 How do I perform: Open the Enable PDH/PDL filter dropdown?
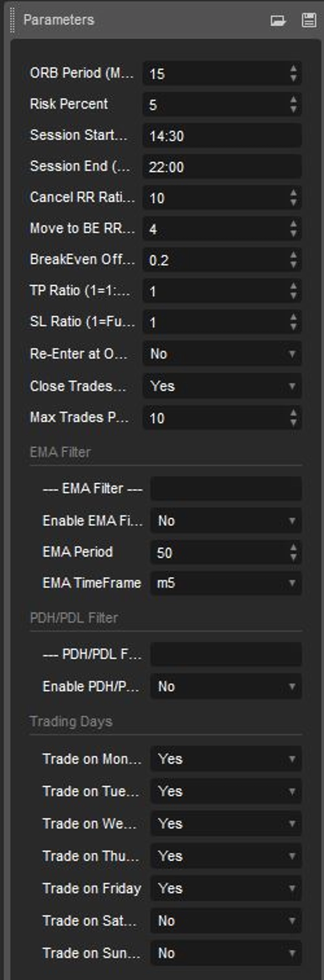(225, 687)
